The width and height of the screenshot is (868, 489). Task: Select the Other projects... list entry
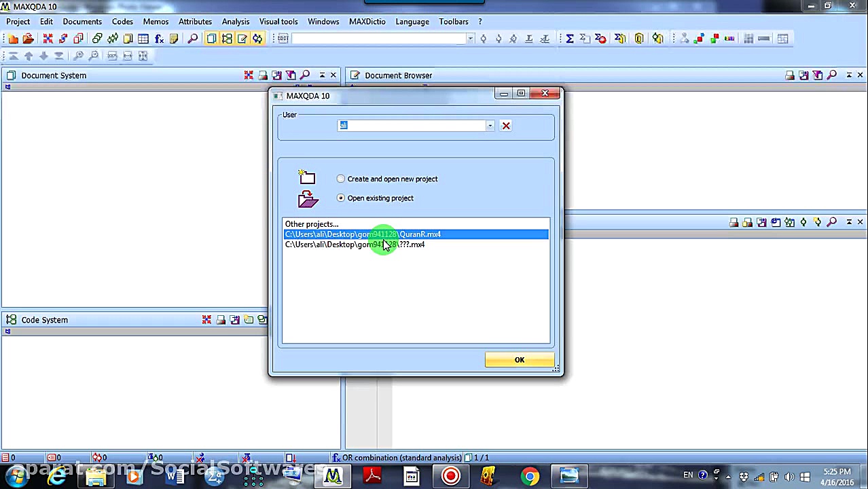[x=312, y=224]
